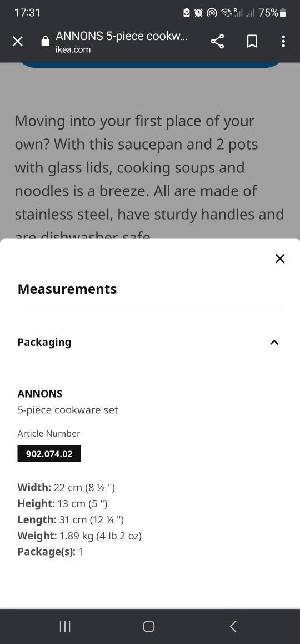Open the share icon in toolbar
Screen dimensions: 300x644
click(217, 42)
